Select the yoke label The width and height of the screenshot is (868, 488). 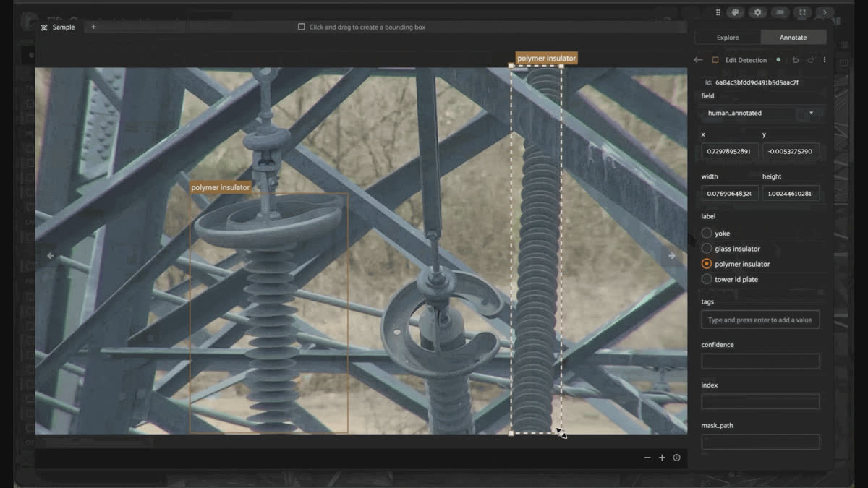click(707, 234)
